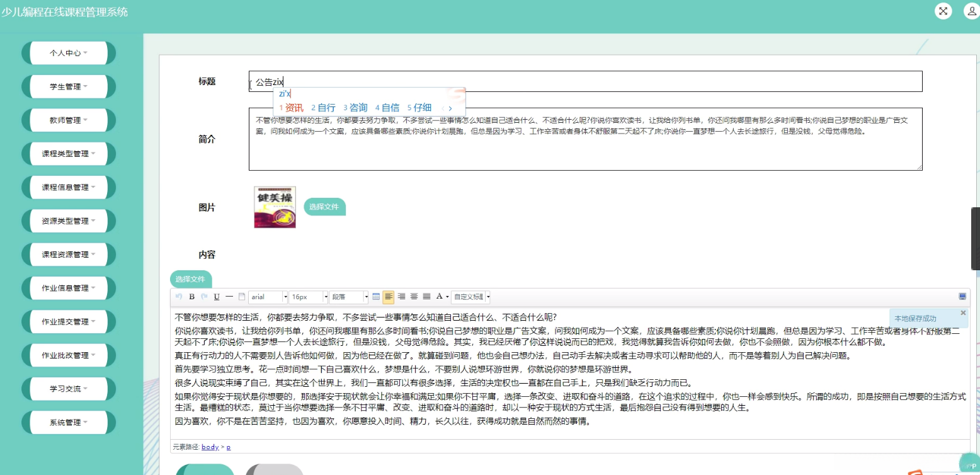The height and width of the screenshot is (475, 980).
Task: Choose IME candidate 自信
Action: point(387,108)
